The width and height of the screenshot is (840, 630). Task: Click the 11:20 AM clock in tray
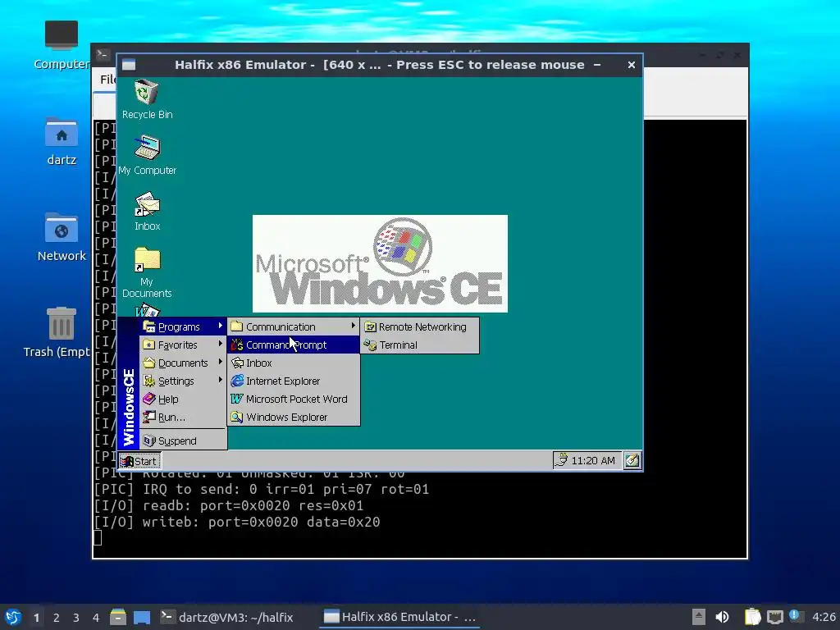point(592,461)
